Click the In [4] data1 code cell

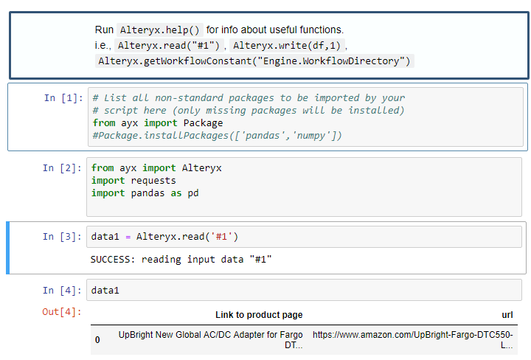click(x=304, y=290)
